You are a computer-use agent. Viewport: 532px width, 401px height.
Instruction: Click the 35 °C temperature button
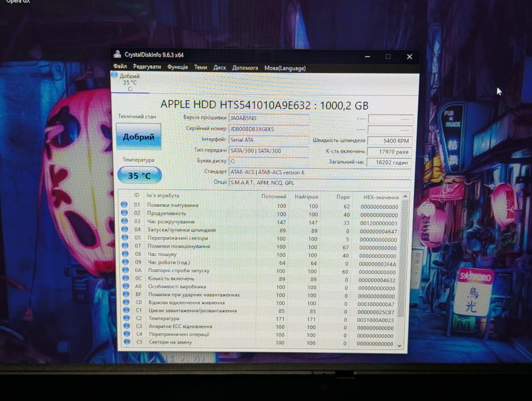[139, 175]
